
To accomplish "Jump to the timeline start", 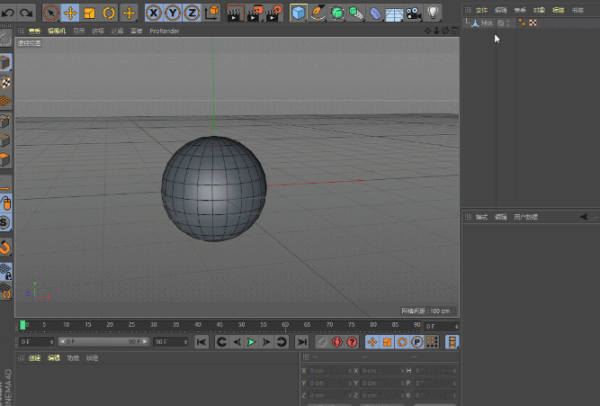I will click(x=201, y=342).
